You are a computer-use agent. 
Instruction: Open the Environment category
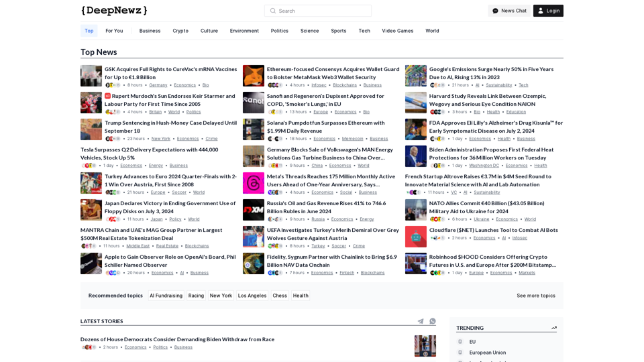click(244, 31)
